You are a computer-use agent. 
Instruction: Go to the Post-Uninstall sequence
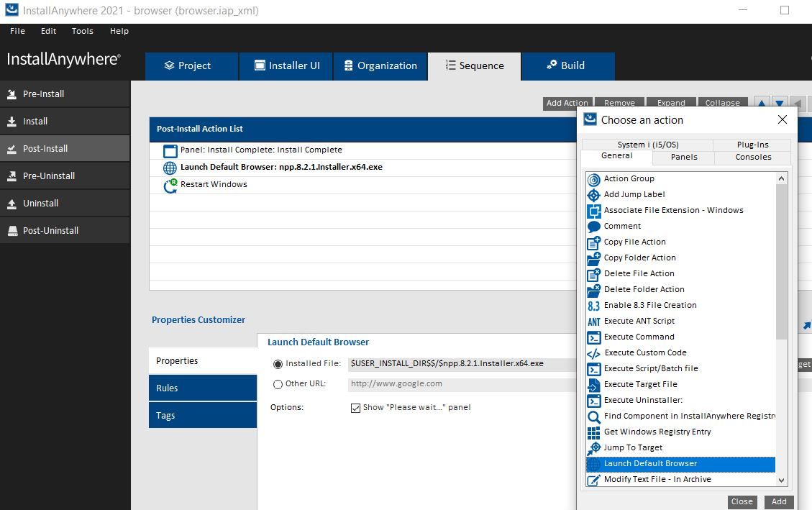[65, 231]
